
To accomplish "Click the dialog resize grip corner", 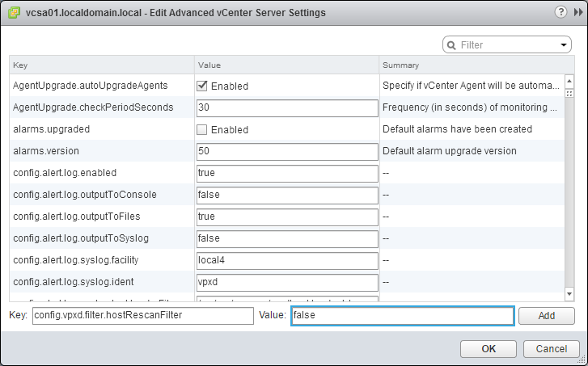I will point(582,360).
